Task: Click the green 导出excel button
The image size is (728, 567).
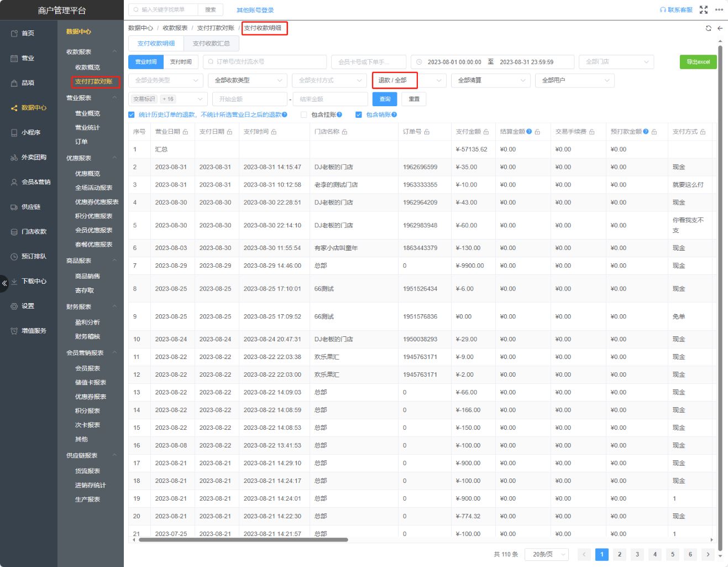Action: 698,62
